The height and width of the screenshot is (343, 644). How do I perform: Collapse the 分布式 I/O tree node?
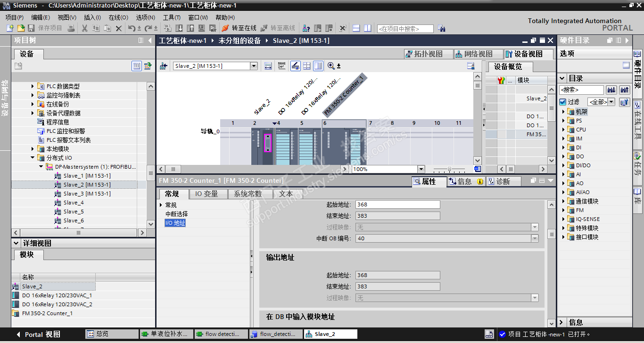coord(33,158)
